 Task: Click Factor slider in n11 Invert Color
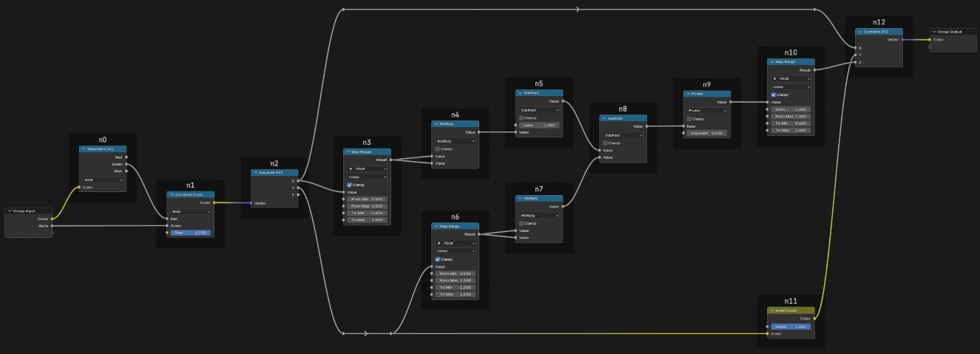(x=790, y=326)
